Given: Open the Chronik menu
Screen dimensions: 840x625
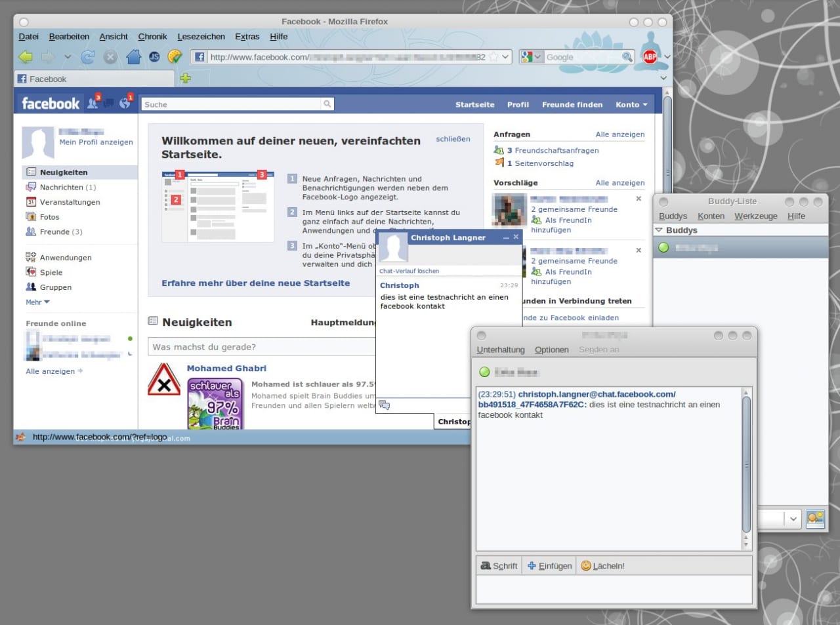Looking at the screenshot, I should pyautogui.click(x=152, y=37).
